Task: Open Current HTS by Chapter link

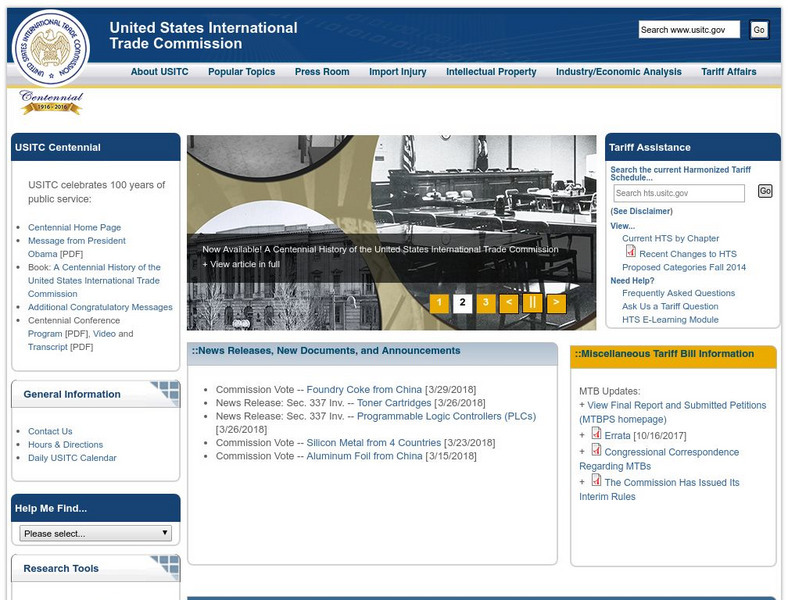Action: 670,238
